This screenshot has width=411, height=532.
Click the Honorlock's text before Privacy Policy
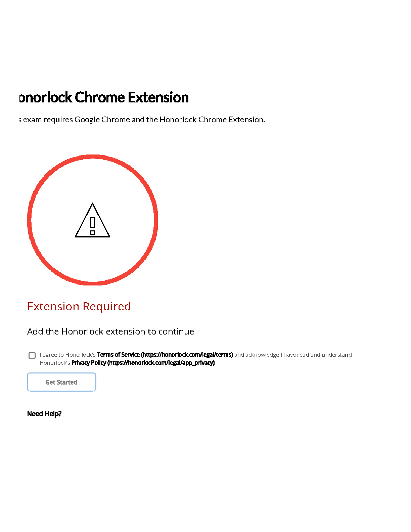[x=55, y=363]
